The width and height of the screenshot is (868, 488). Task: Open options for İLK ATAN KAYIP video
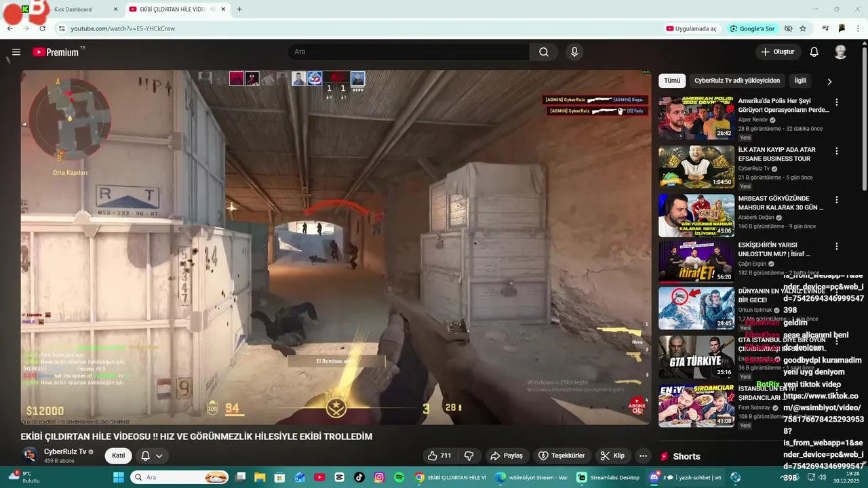tap(837, 151)
